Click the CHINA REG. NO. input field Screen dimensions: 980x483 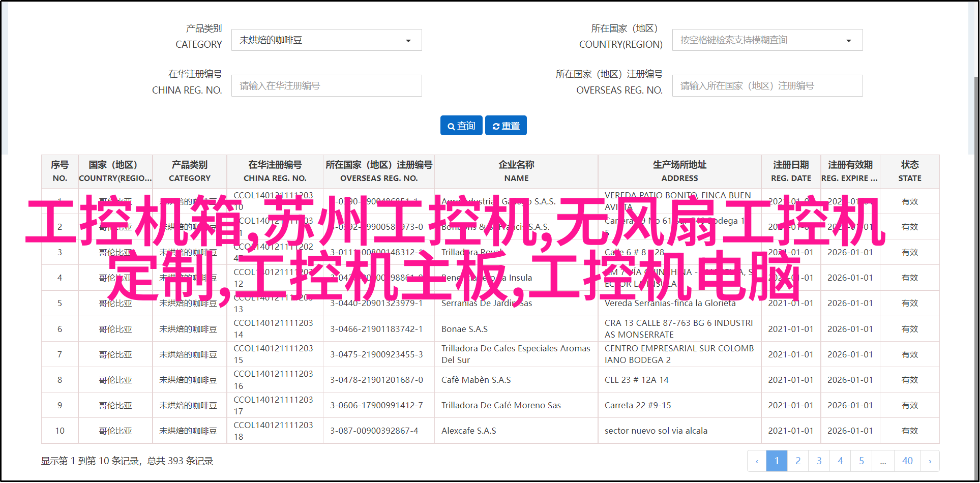(x=326, y=86)
